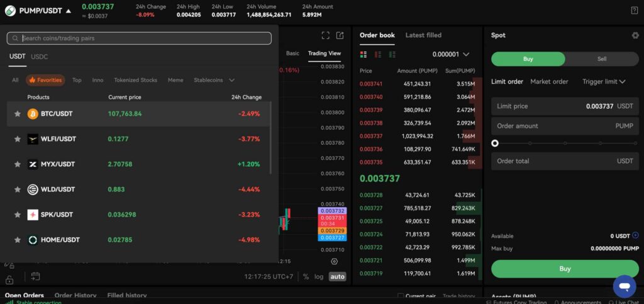
Task: Switch to the USDC market tab
Action: point(40,57)
